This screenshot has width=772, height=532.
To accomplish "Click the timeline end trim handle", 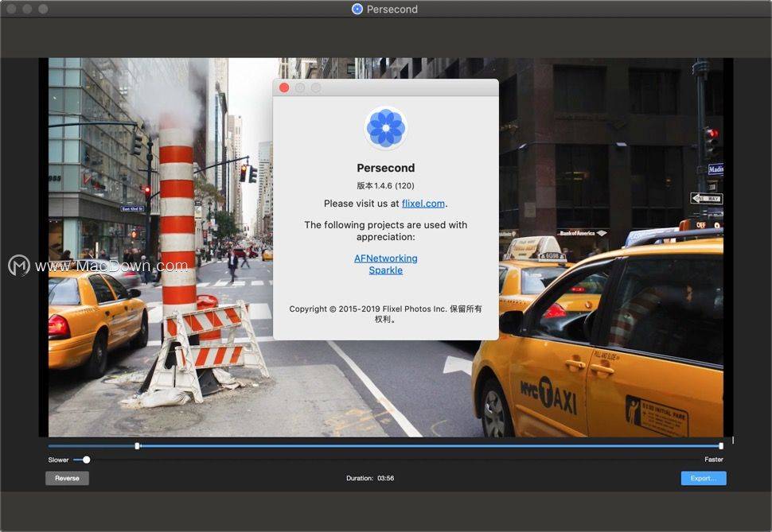I will pos(721,446).
